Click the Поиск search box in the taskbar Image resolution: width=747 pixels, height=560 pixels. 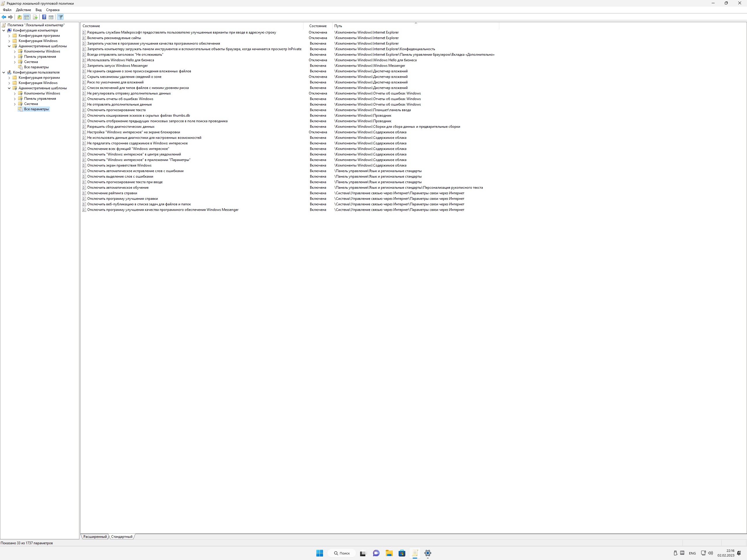[342, 553]
